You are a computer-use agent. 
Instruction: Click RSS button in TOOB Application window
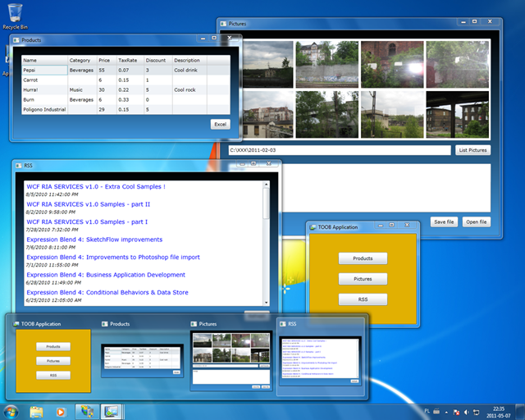[363, 299]
